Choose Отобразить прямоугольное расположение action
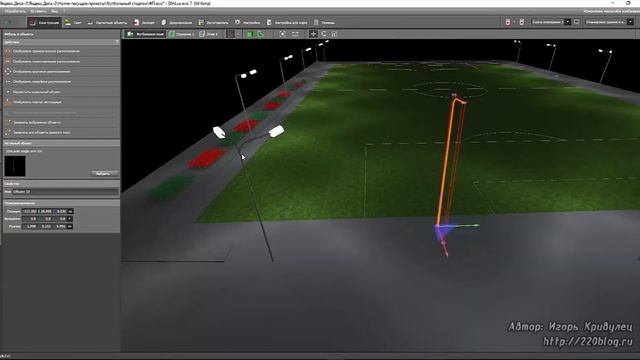The image size is (640, 360). click(x=61, y=51)
